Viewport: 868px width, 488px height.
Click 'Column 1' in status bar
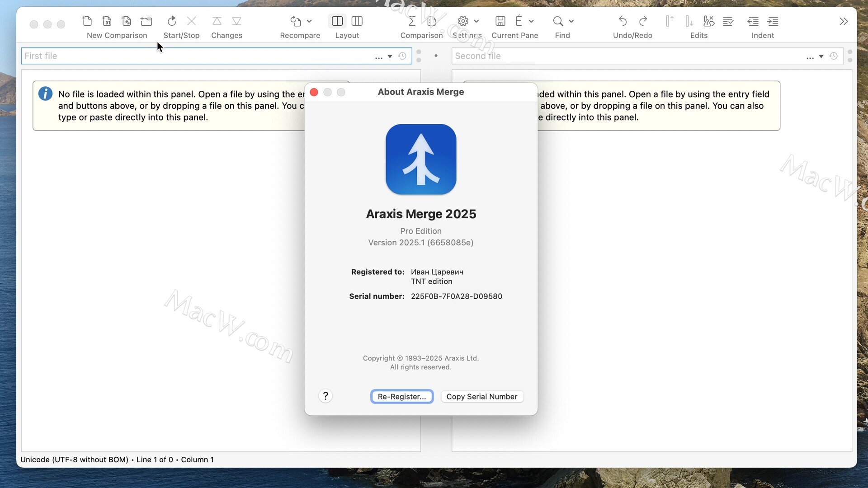coord(198,460)
